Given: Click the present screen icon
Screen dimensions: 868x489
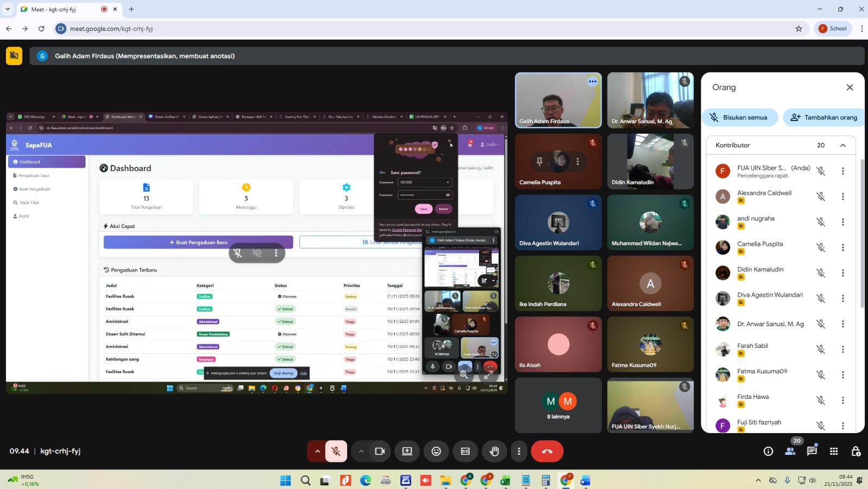Looking at the screenshot, I should click(407, 452).
